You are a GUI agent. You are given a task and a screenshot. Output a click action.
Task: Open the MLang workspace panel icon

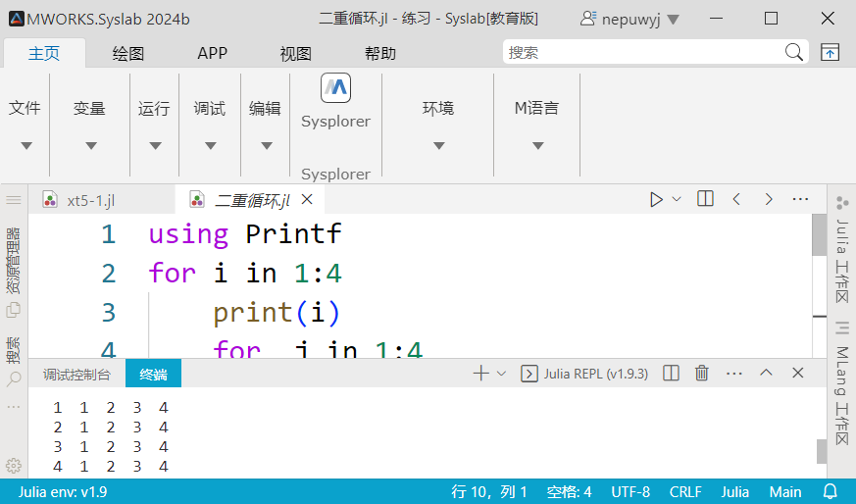842,328
